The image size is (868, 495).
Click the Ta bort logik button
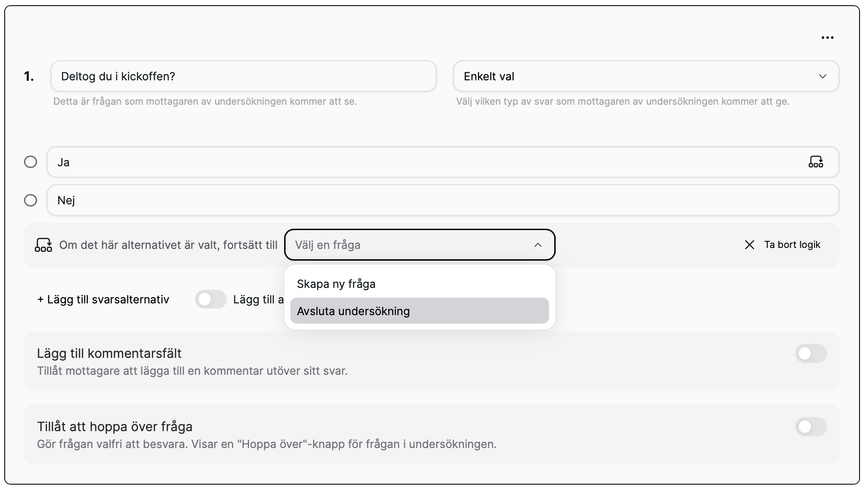(792, 245)
